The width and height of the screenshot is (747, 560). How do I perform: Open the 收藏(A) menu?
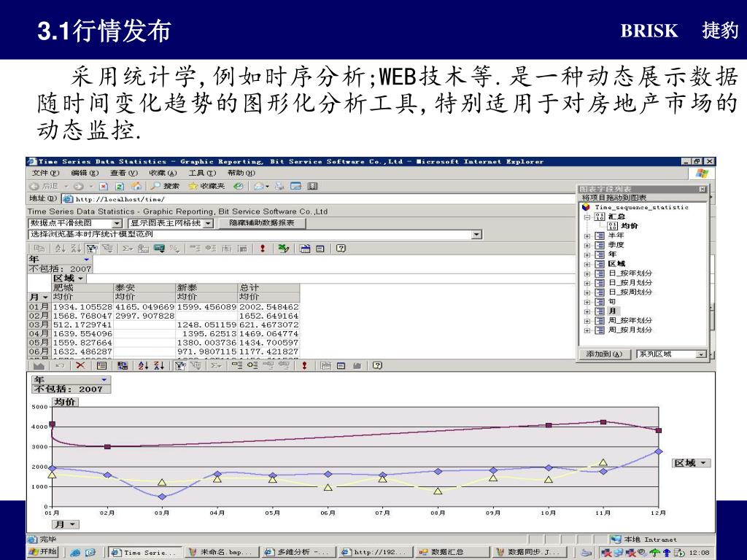[163, 174]
